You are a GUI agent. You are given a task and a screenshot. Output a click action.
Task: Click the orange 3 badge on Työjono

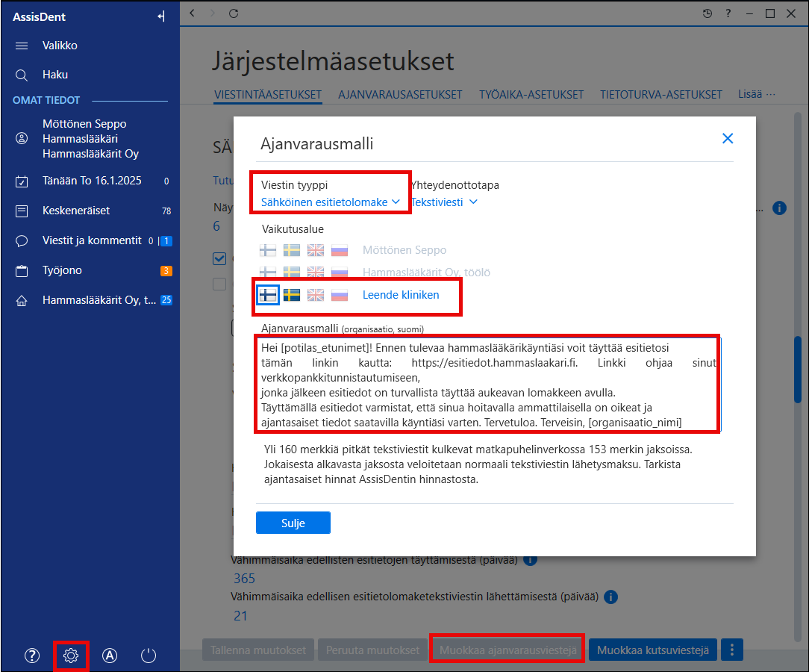[x=166, y=271]
